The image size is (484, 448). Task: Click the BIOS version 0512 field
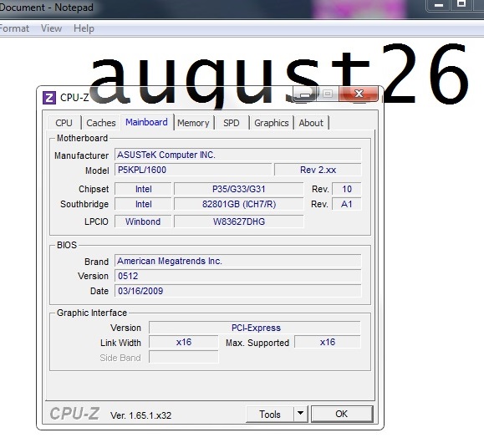click(x=237, y=276)
